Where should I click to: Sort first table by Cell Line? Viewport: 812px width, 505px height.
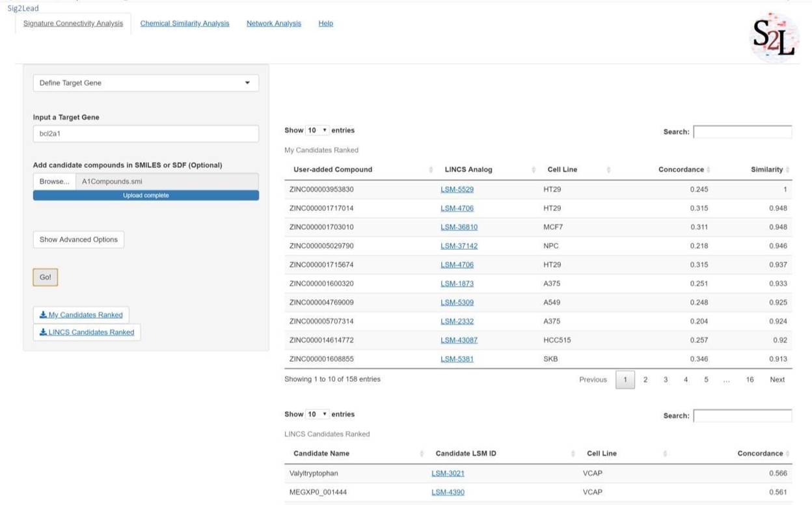pos(562,169)
